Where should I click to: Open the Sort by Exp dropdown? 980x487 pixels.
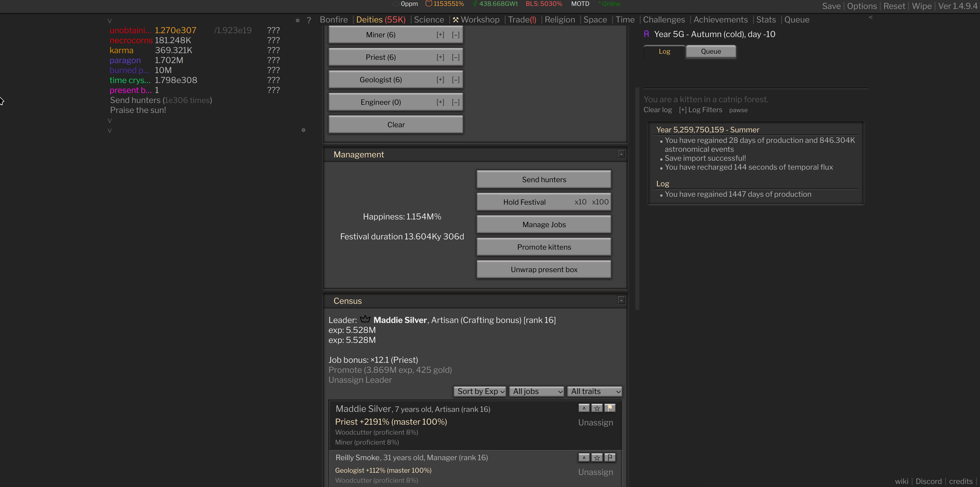pos(479,391)
